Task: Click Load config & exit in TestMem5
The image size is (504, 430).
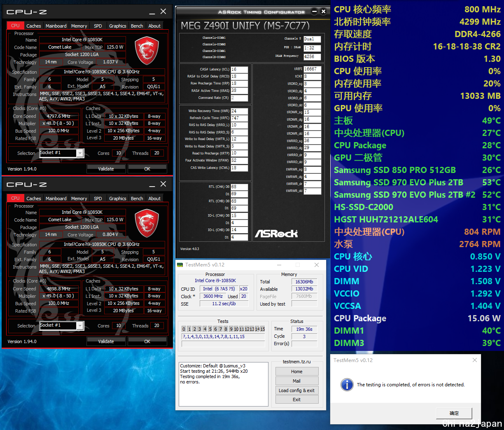Action: point(297,390)
